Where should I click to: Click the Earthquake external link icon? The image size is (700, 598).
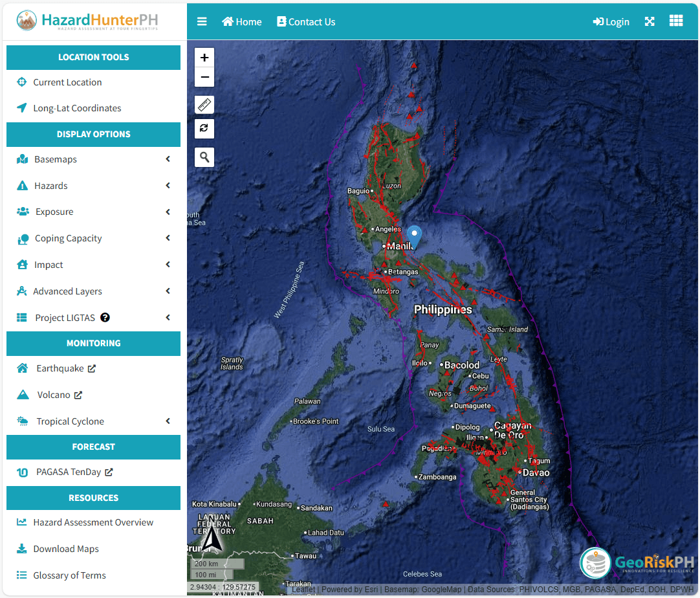point(92,368)
